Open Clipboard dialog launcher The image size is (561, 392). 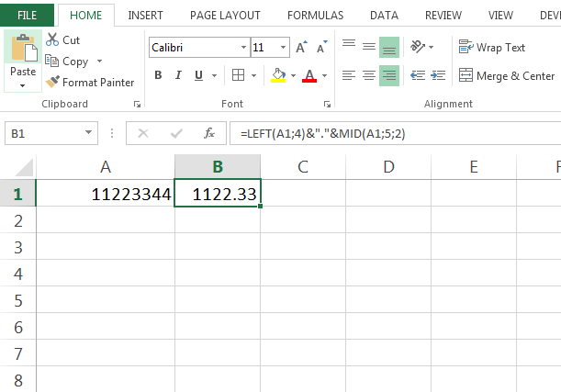[x=137, y=104]
